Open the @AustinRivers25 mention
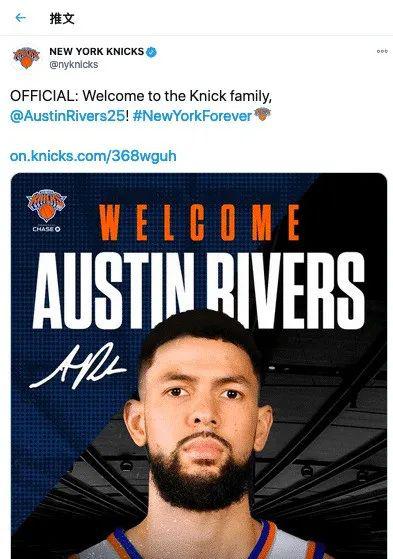Viewport: 393px width, 559px height. point(67,116)
